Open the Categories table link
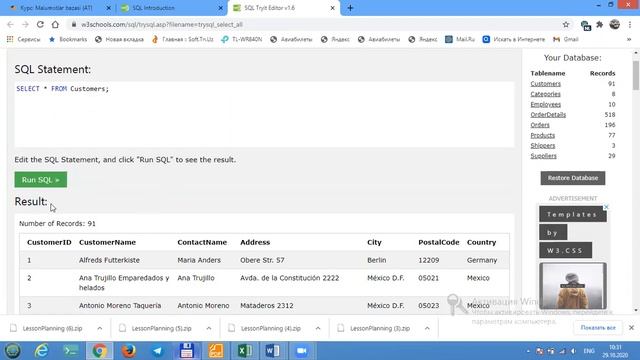640x360 pixels. 545,94
